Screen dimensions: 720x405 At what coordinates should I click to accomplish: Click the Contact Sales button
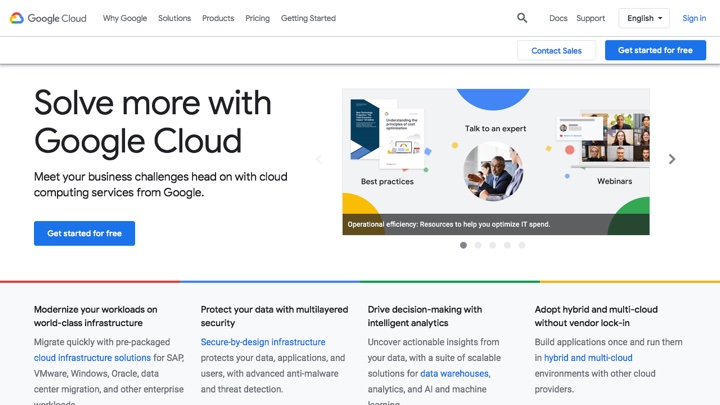(x=557, y=51)
